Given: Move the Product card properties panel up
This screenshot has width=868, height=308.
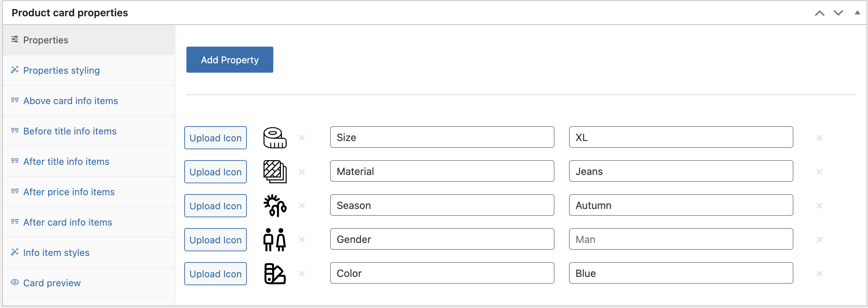Looking at the screenshot, I should point(819,13).
